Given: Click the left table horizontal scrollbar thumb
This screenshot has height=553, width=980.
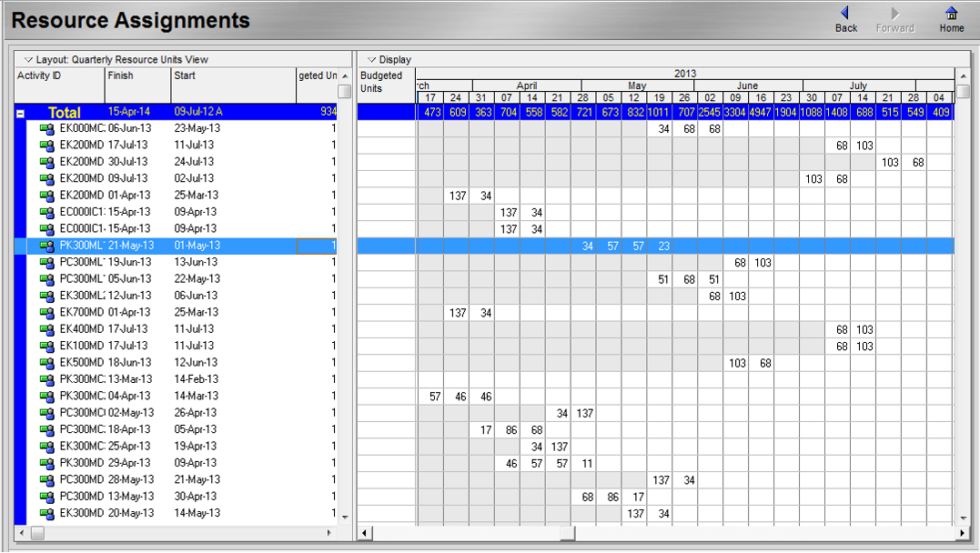Looking at the screenshot, I should click(x=37, y=532).
